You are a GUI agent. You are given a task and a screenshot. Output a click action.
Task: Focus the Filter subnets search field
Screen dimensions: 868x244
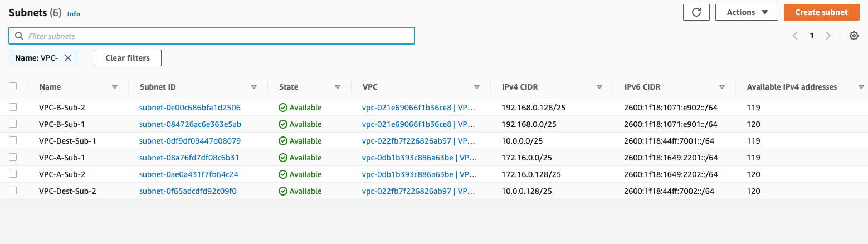tap(212, 36)
